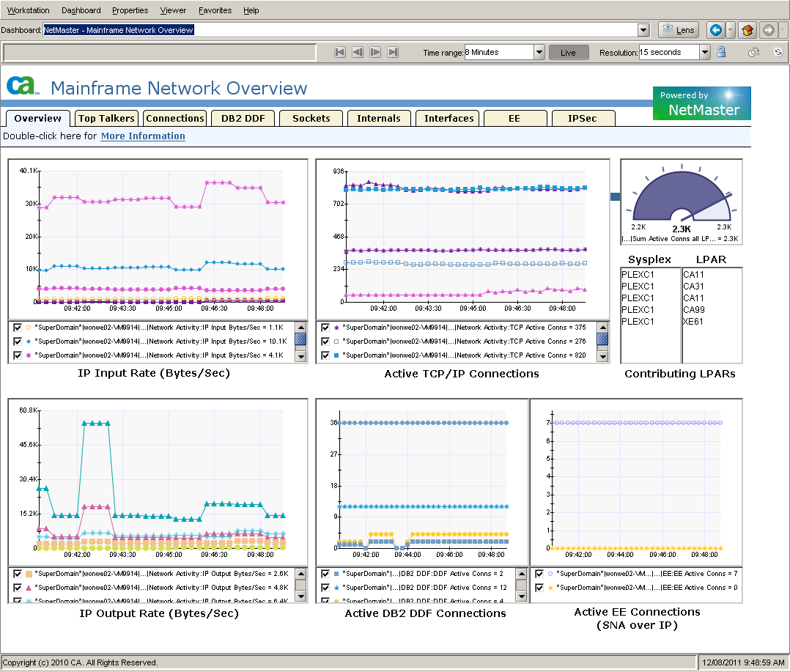This screenshot has width=790, height=672.
Task: Switch to the Internals tab
Action: [x=379, y=119]
